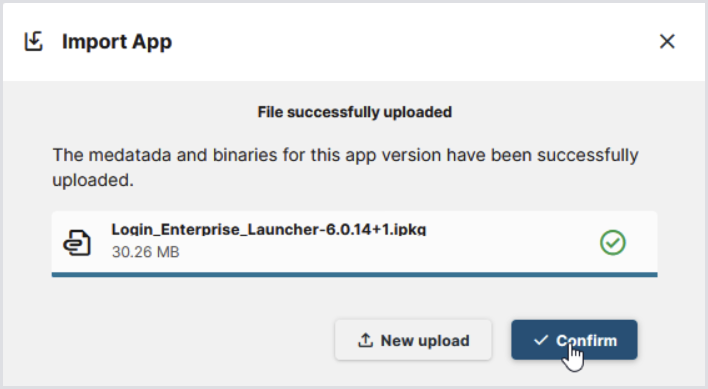Close the Import App dialog
Viewport: 708px width, 389px height.
point(667,42)
